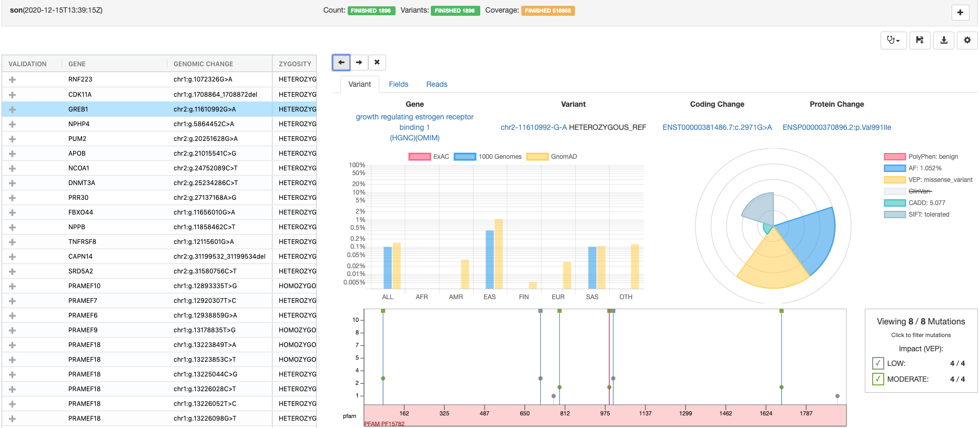Image resolution: width=980 pixels, height=428 pixels.
Task: Expand validation plus for GREB1 row
Action: tap(12, 109)
